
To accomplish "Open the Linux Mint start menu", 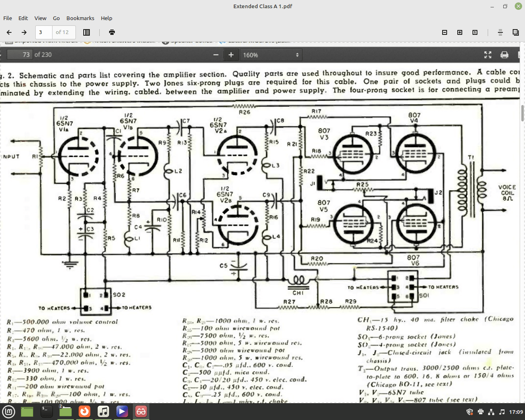I will [9, 411].
